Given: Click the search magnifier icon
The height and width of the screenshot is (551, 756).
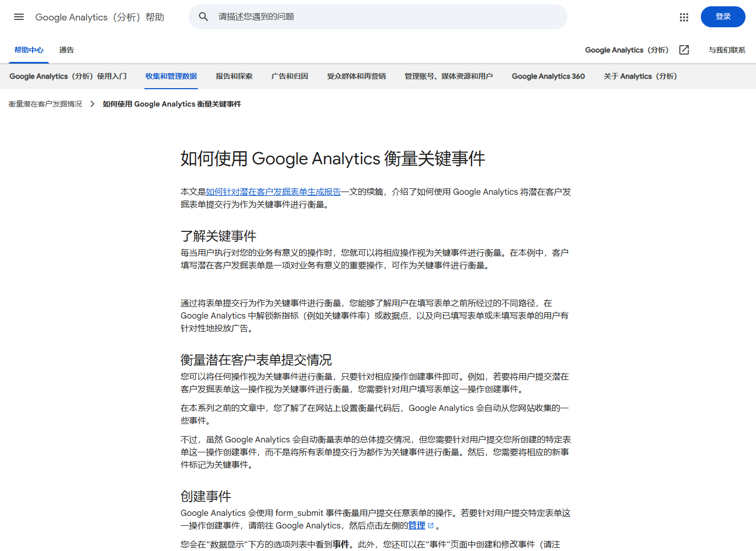Looking at the screenshot, I should (204, 17).
